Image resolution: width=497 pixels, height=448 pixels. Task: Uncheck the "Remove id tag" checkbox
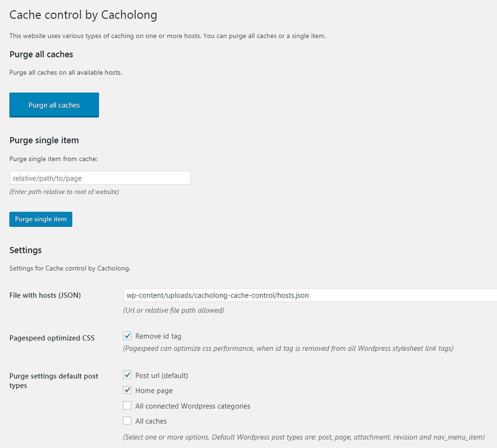pyautogui.click(x=127, y=336)
